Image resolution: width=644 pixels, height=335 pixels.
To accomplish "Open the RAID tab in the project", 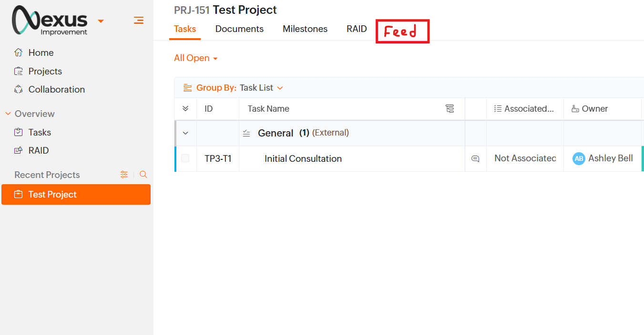I will (357, 29).
